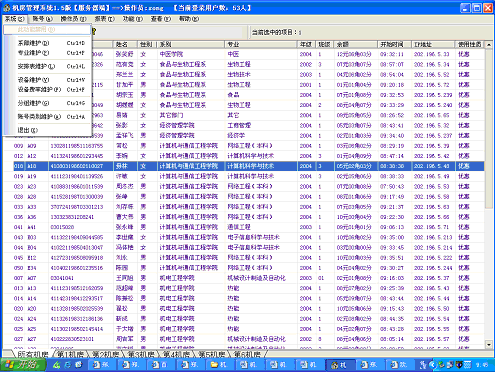Viewport: 495px width, 372px height.
Task: Switch to the 第3机房 tab
Action: pos(141,354)
